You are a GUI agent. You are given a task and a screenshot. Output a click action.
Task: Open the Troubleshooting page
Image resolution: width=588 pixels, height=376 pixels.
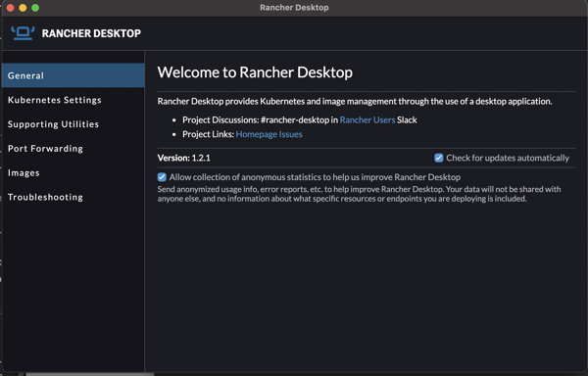coord(73,198)
